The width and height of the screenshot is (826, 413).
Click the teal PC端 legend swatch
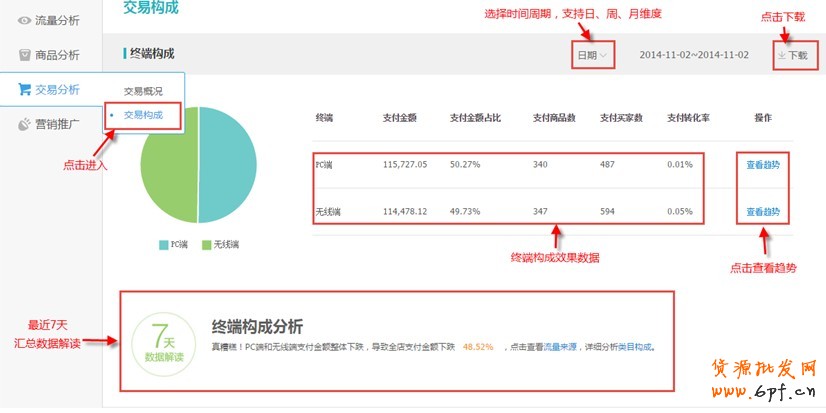[163, 244]
